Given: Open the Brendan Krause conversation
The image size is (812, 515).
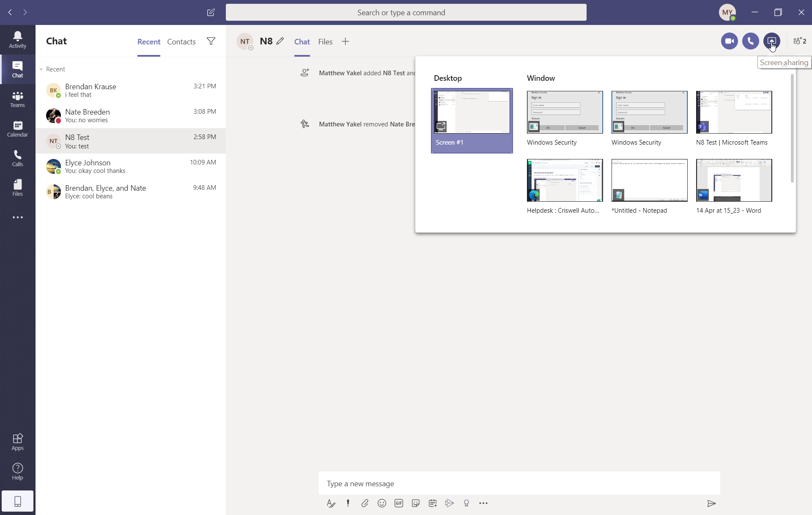Looking at the screenshot, I should 130,90.
